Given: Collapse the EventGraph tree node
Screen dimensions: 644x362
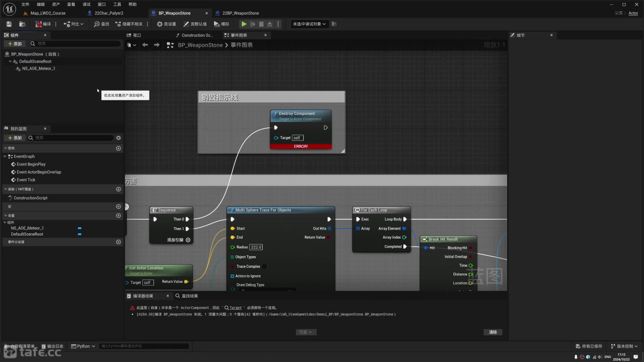Looking at the screenshot, I should pyautogui.click(x=5, y=157).
